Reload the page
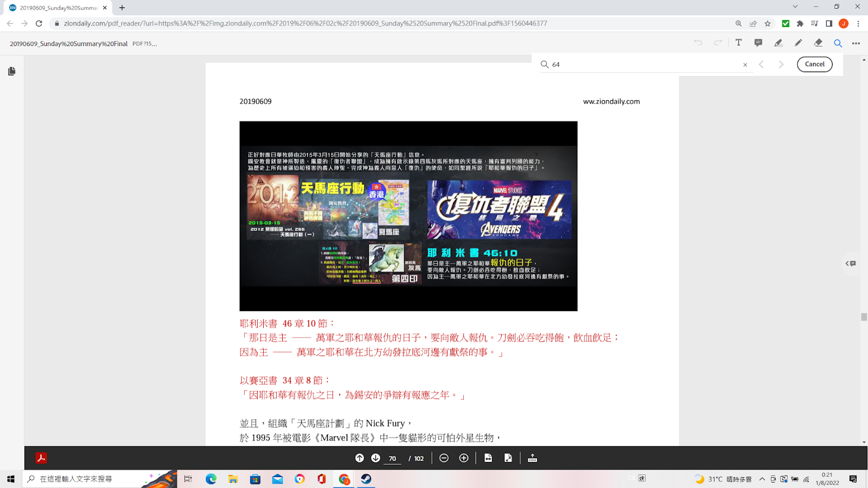Viewport: 868px width, 488px height. [x=39, y=23]
